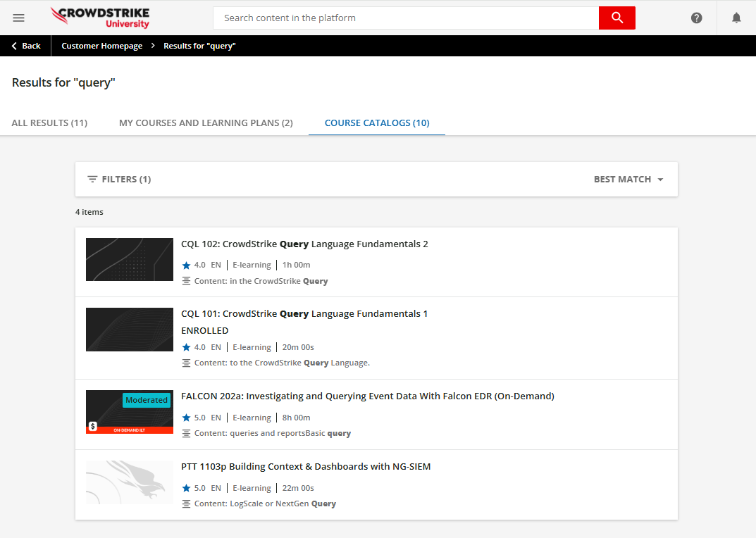Open PTT 1103p Building Context & Dashboards
756x538 pixels.
pos(306,467)
